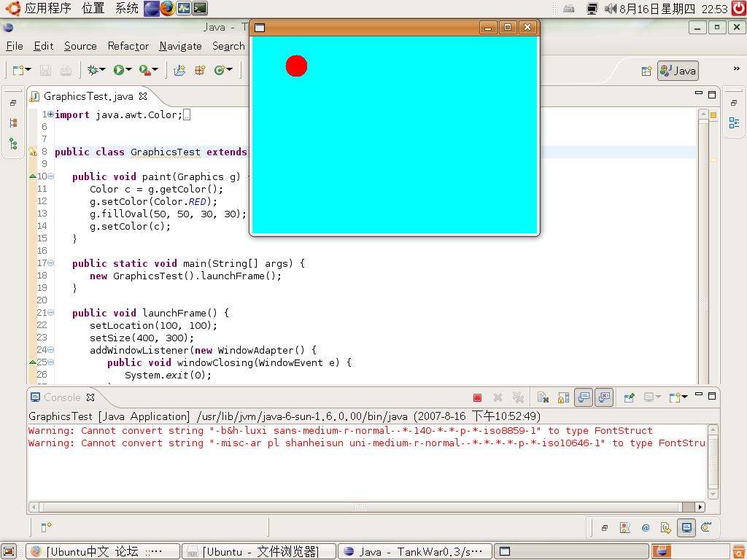Toggle Show Console When Standard Out Changes
747x560 pixels.
tap(584, 397)
